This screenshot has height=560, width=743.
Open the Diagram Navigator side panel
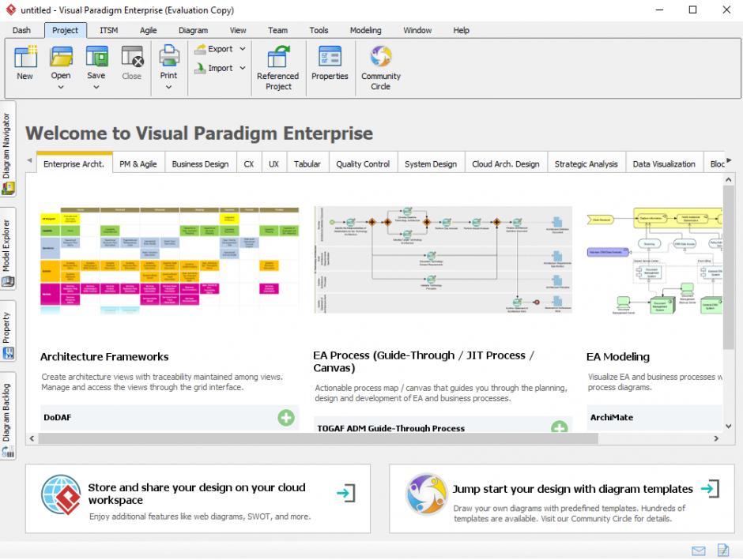[8, 149]
